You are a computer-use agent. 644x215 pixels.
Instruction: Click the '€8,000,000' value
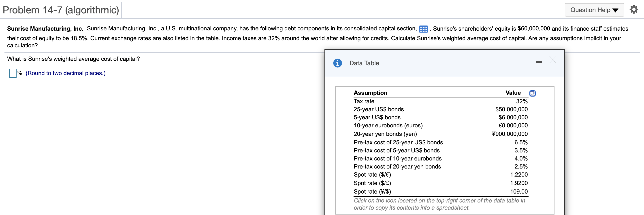pyautogui.click(x=513, y=125)
